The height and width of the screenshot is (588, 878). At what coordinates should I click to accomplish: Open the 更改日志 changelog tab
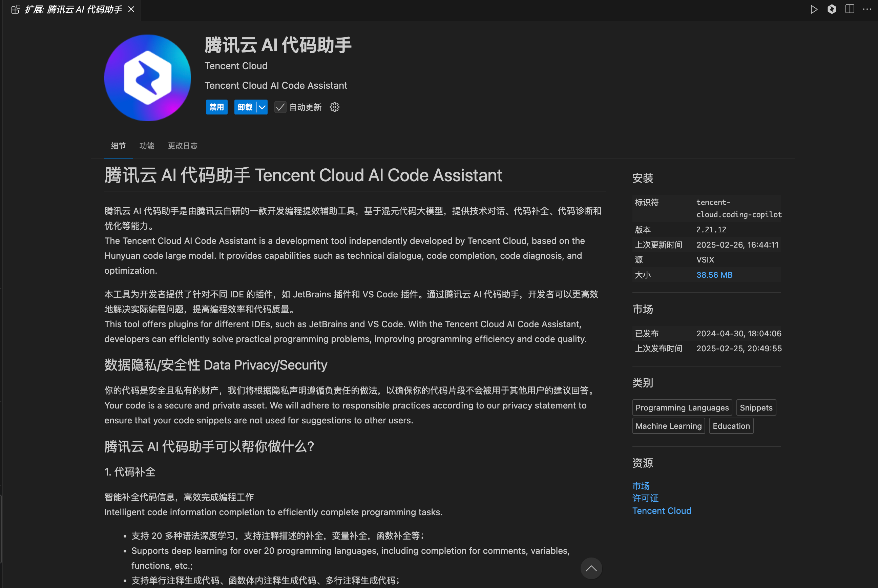pyautogui.click(x=182, y=146)
